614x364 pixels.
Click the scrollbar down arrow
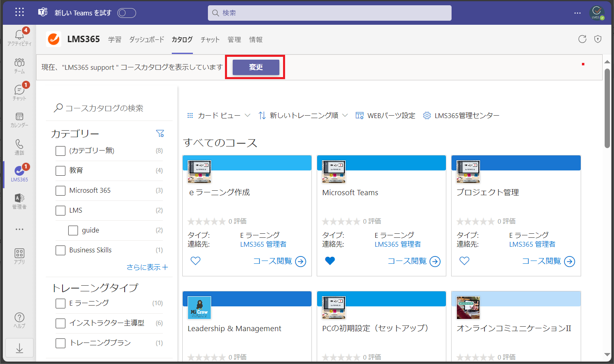pos(607,355)
